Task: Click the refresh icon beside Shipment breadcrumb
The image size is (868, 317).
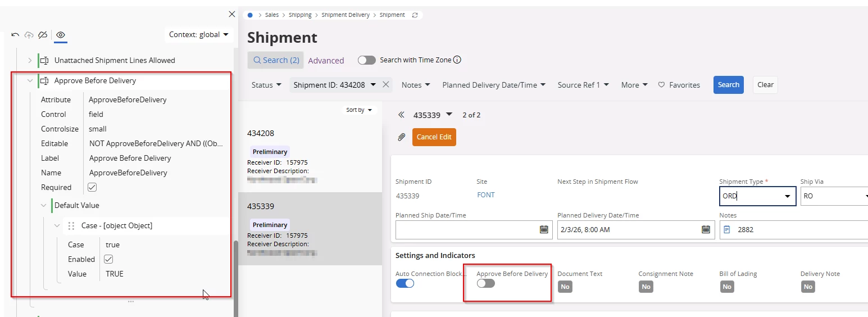Action: (415, 15)
